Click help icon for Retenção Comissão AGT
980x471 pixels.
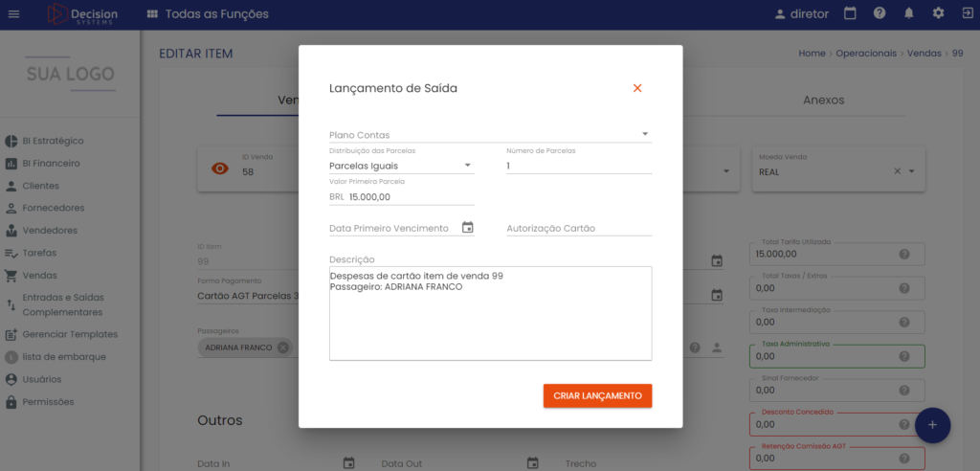coord(903,459)
